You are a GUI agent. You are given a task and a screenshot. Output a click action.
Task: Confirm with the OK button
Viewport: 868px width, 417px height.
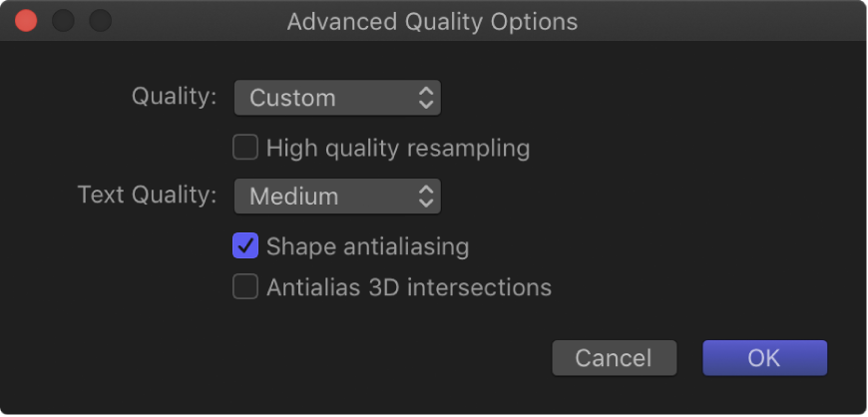[764, 358]
